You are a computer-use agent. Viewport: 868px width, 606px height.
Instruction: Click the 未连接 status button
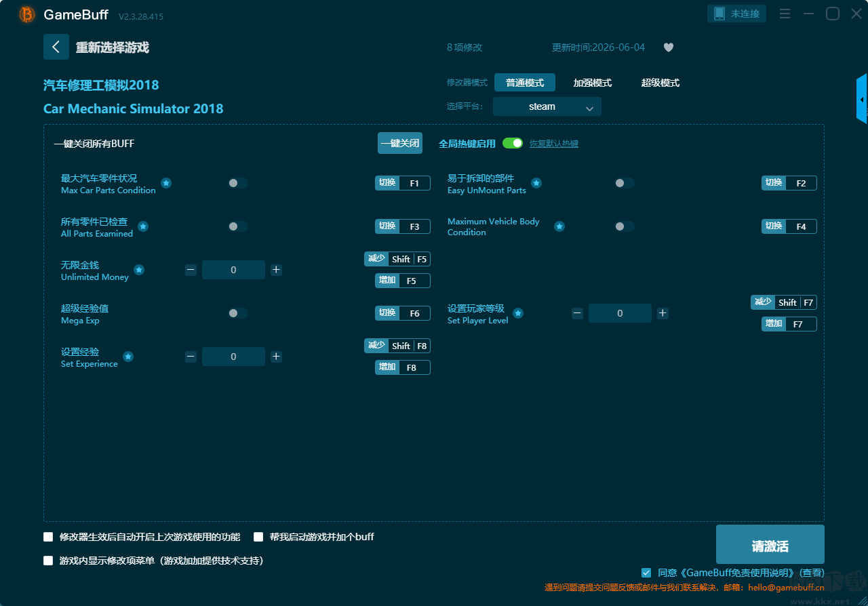pyautogui.click(x=736, y=14)
